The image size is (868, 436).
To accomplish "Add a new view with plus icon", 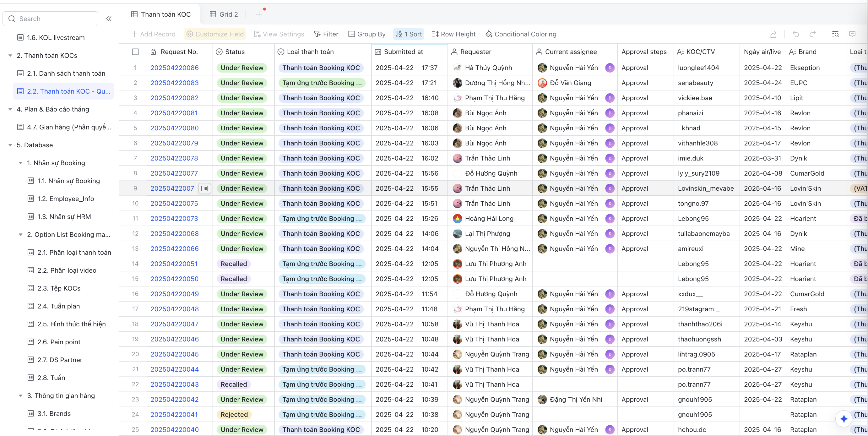I will (259, 14).
